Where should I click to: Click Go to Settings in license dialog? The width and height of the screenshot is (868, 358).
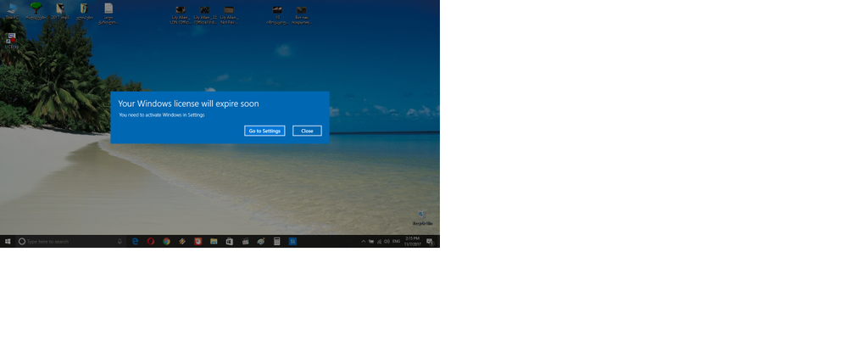point(264,131)
